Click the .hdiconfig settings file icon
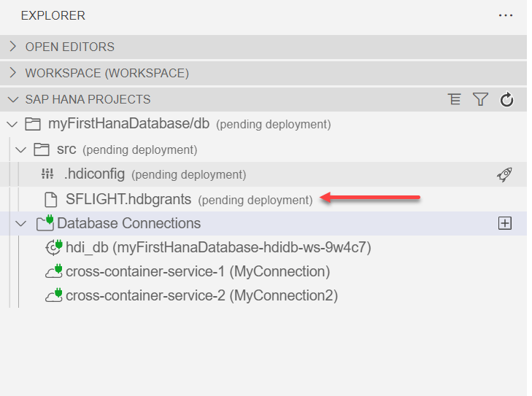The width and height of the screenshot is (532, 396). pos(48,174)
